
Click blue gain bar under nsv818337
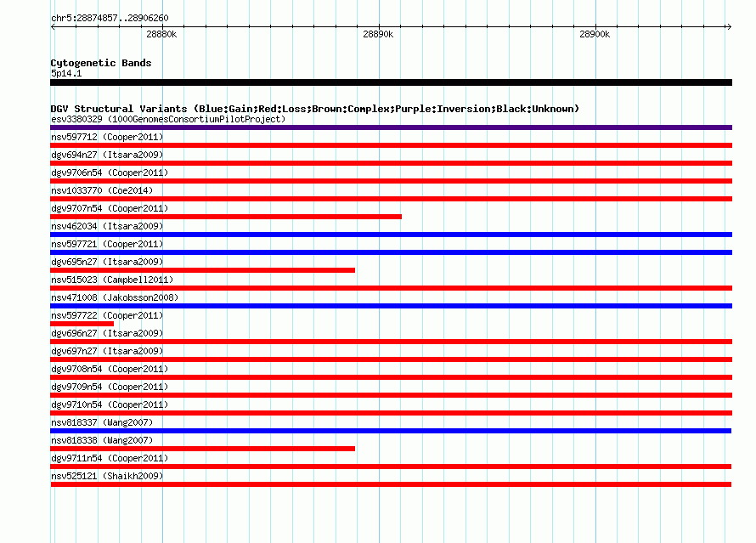(x=391, y=431)
